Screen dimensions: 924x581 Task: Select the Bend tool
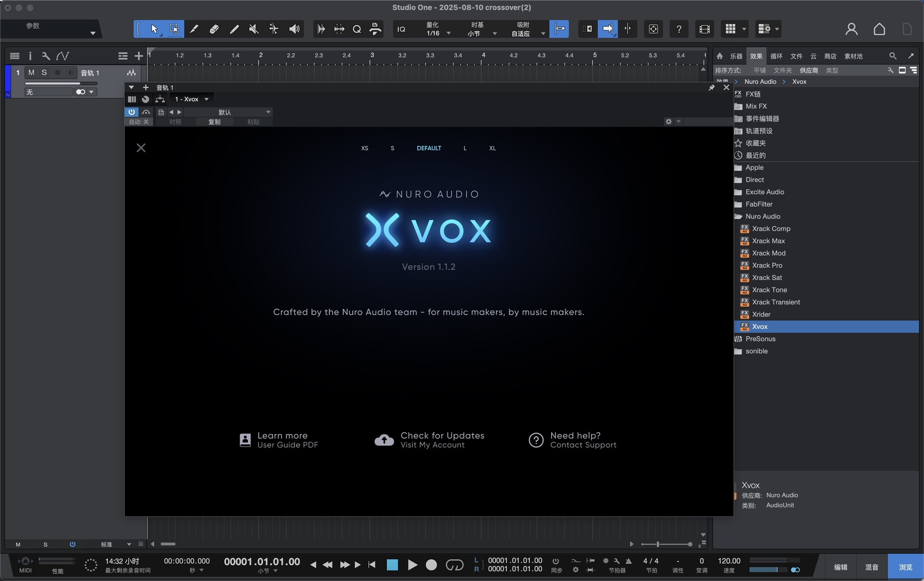(x=273, y=29)
